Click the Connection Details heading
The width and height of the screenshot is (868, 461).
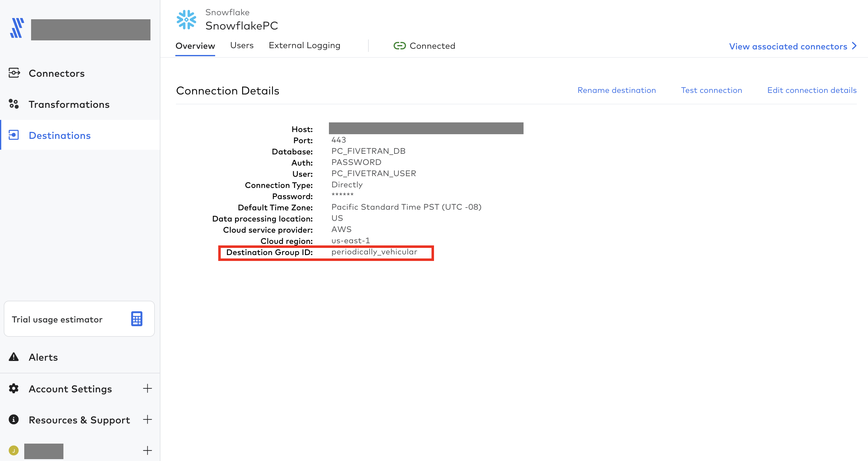point(228,91)
